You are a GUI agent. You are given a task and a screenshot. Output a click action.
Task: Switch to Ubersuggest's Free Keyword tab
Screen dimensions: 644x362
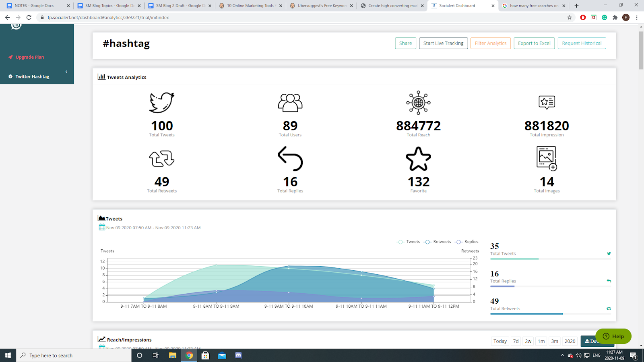321,6
